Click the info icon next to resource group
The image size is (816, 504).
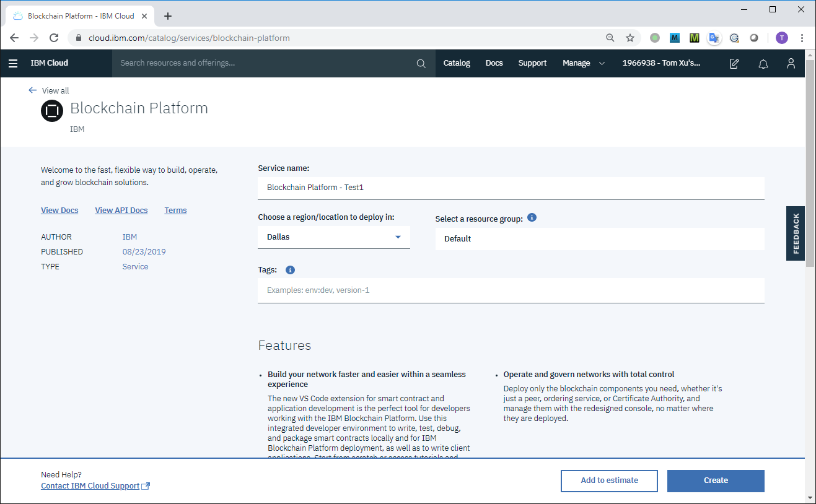[532, 218]
